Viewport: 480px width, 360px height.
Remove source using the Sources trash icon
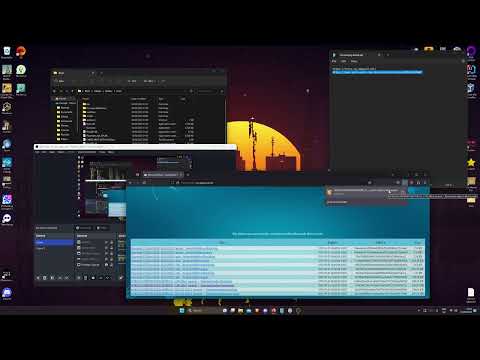[x=85, y=278]
